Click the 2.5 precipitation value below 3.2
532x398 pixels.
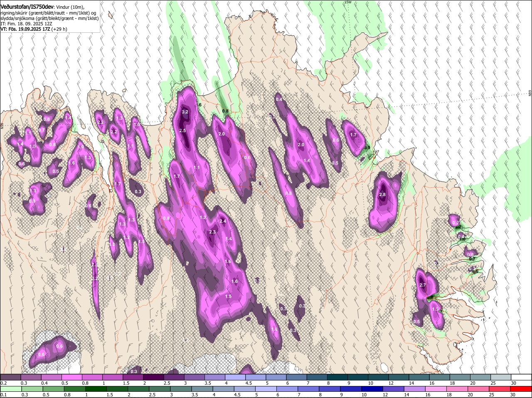point(182,131)
